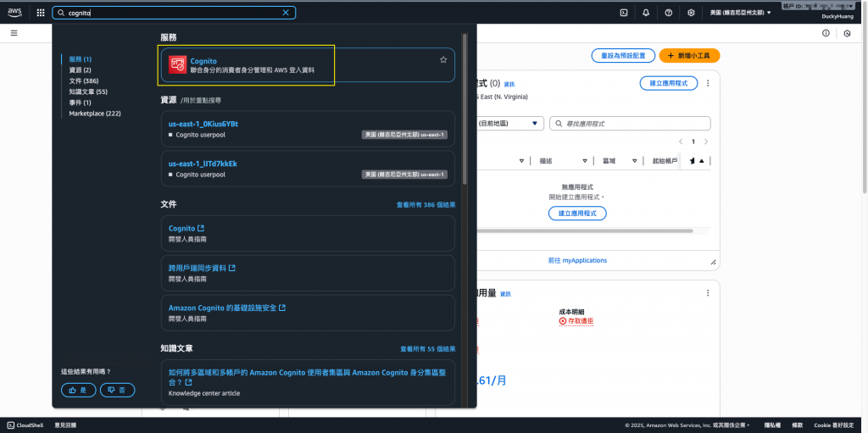The image size is (868, 433).
Task: Open the info circle icon at top right
Action: (x=826, y=33)
